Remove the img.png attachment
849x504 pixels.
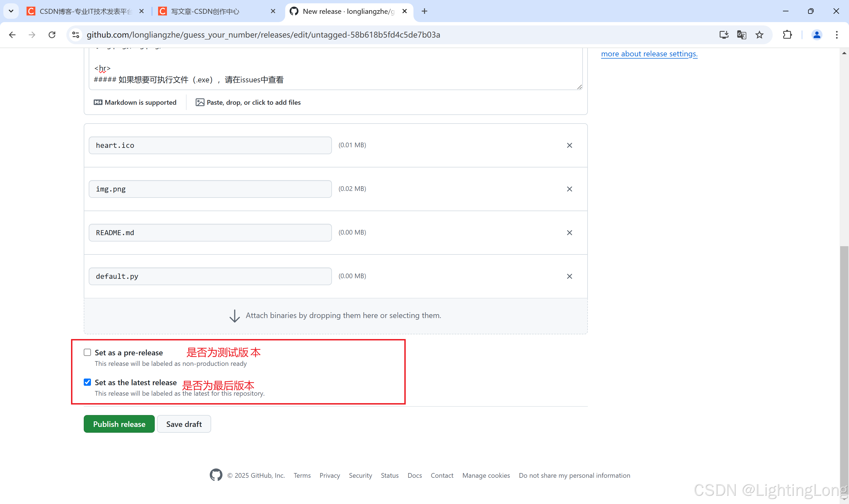click(x=569, y=189)
